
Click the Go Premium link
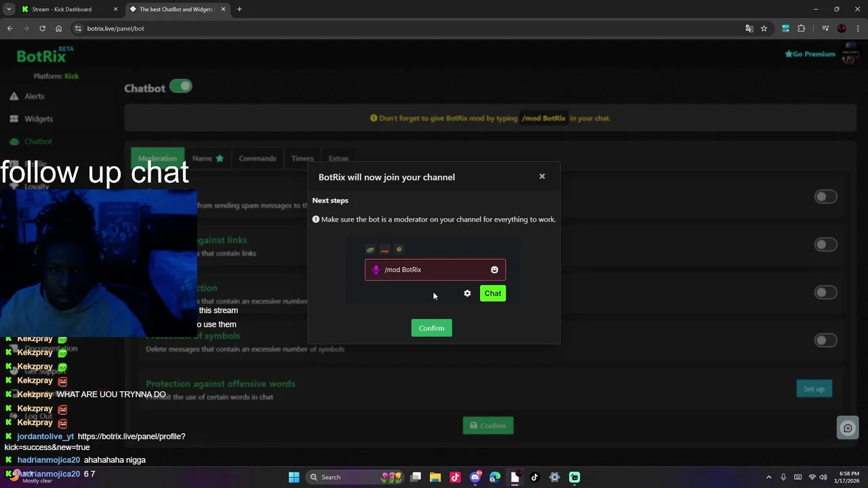pos(810,54)
